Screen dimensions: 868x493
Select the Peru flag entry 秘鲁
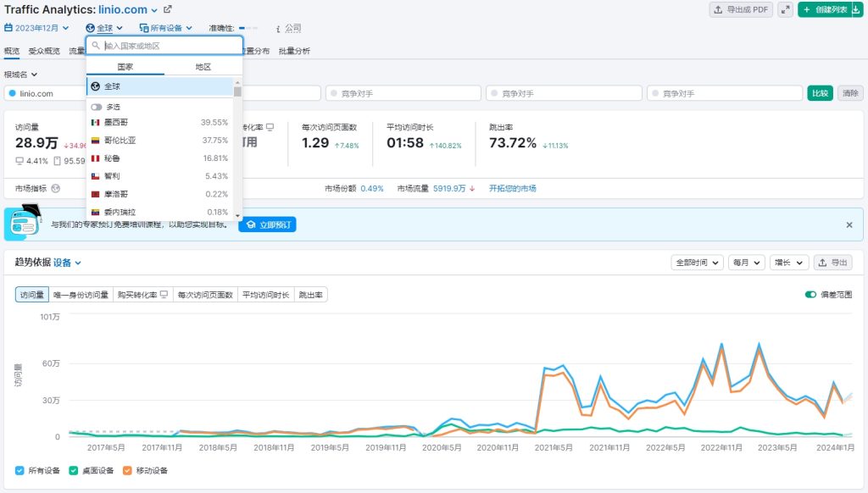pos(159,158)
